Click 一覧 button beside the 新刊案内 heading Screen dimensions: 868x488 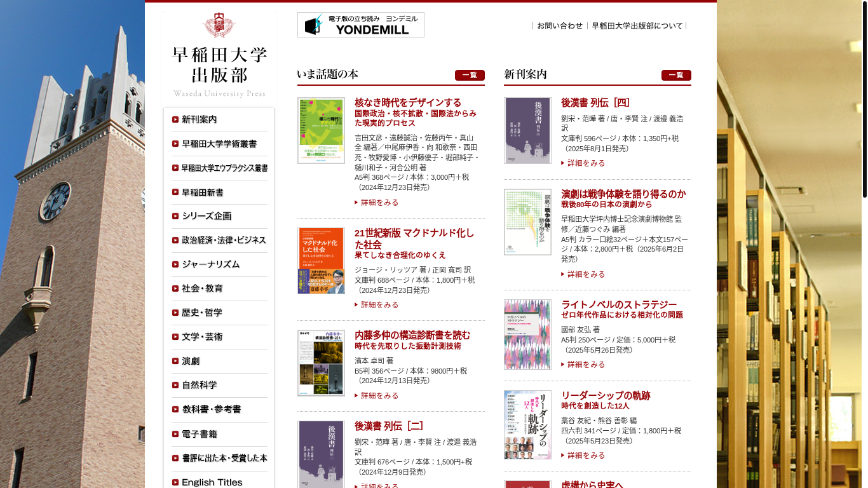(676, 75)
